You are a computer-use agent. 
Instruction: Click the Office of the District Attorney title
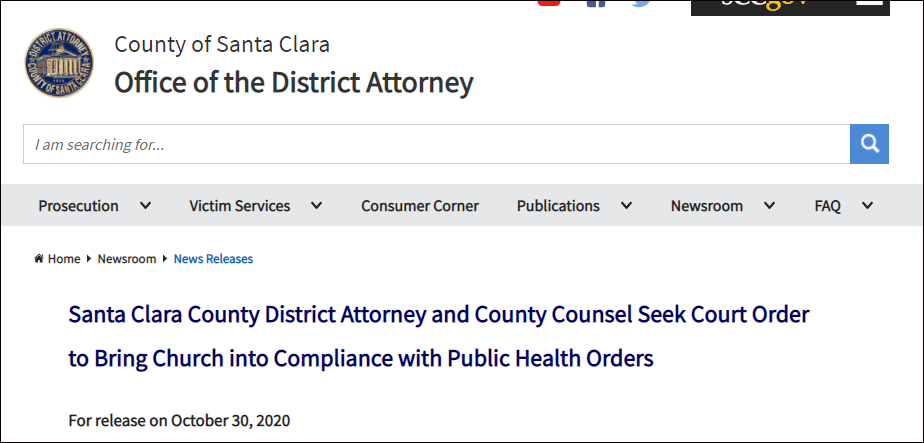[x=293, y=82]
